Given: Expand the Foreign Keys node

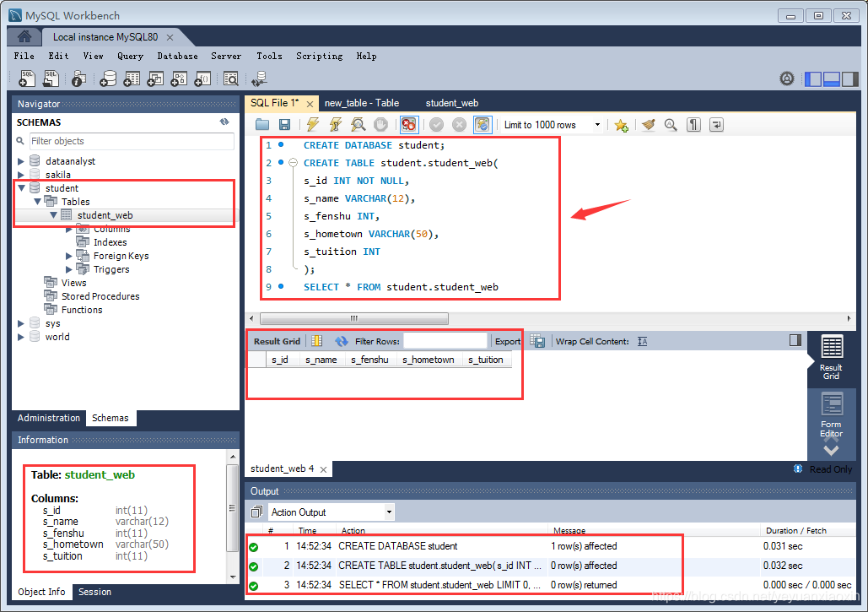Looking at the screenshot, I should [x=69, y=256].
